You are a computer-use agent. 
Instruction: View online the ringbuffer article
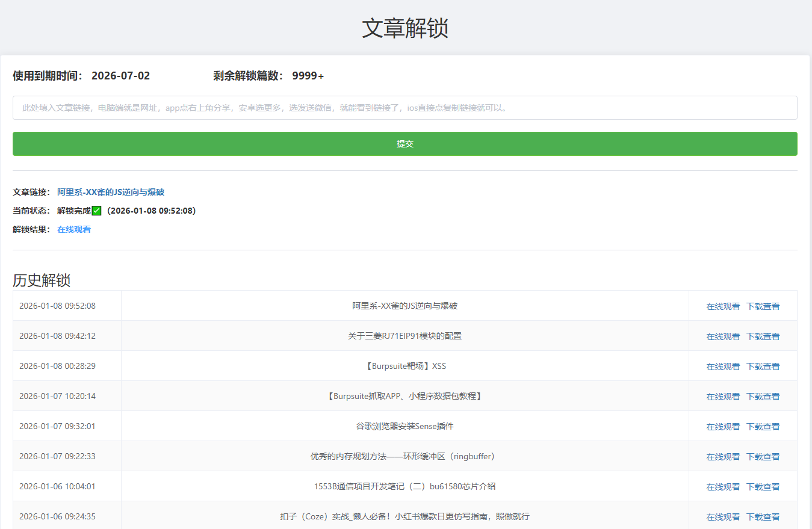click(723, 457)
